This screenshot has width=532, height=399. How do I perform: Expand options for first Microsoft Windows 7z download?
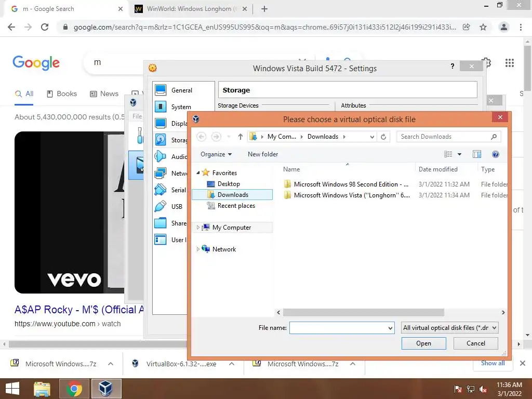tap(111, 364)
